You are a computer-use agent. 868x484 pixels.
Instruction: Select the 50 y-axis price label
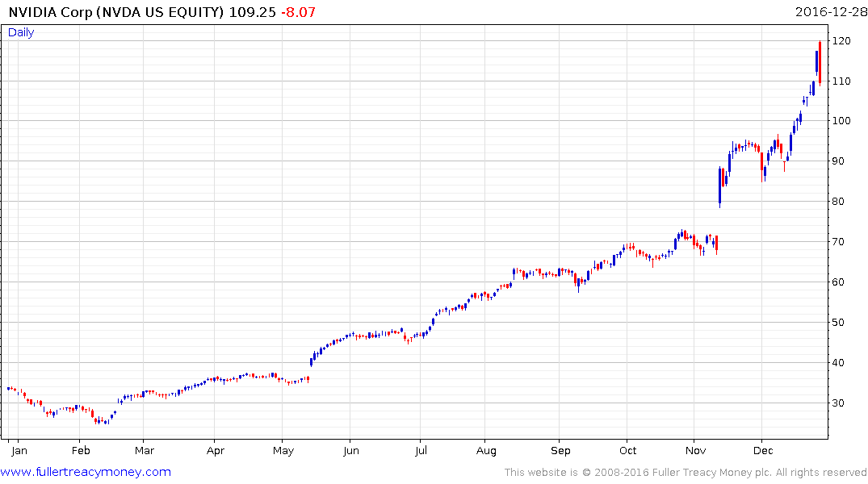pyautogui.click(x=839, y=323)
